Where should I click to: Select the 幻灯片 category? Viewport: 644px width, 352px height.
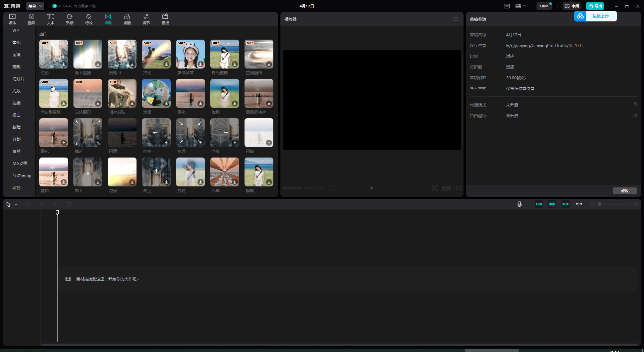pyautogui.click(x=18, y=79)
